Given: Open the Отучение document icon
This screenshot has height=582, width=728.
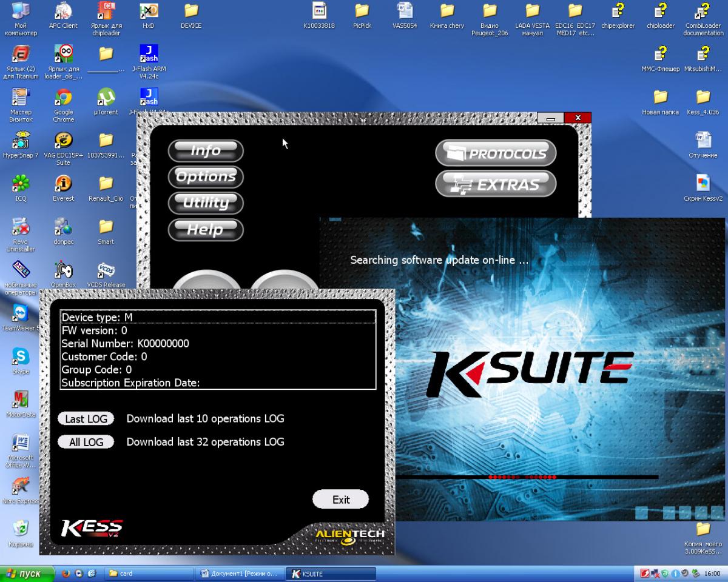Looking at the screenshot, I should tap(703, 145).
